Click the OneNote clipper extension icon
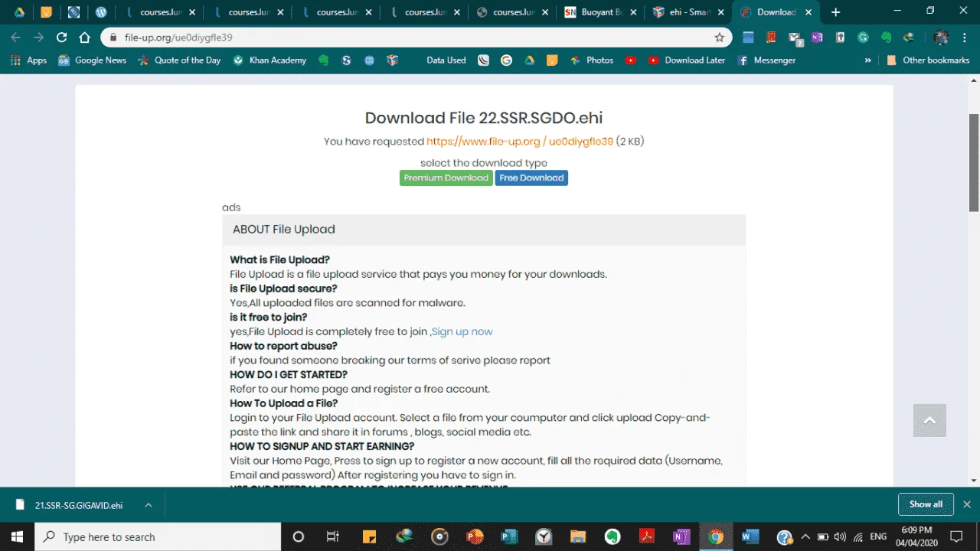 click(817, 37)
